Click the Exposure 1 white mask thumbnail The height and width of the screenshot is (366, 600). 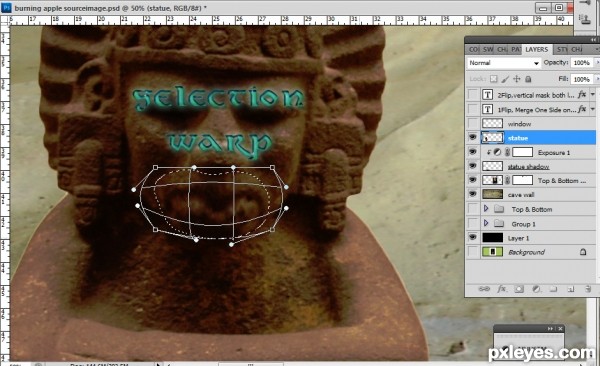[522, 152]
